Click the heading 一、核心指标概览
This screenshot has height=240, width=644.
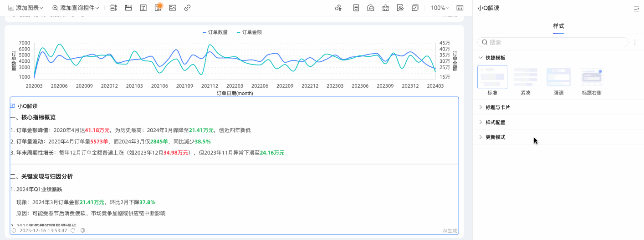pyautogui.click(x=33, y=117)
